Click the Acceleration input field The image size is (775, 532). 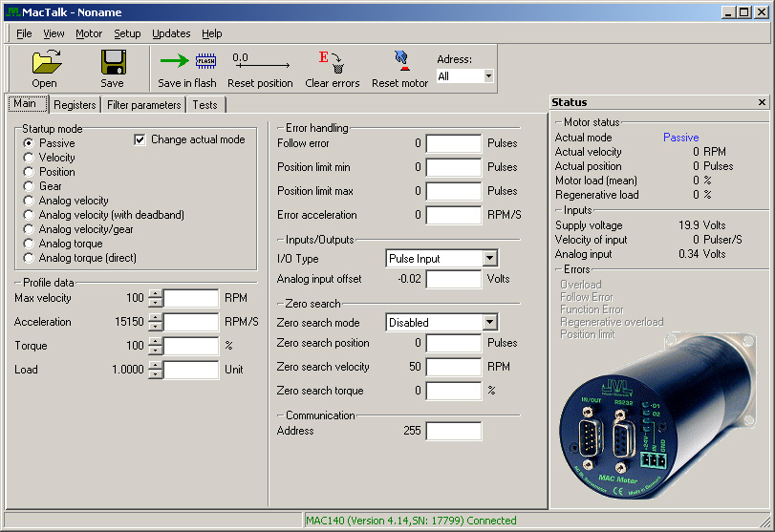(191, 322)
